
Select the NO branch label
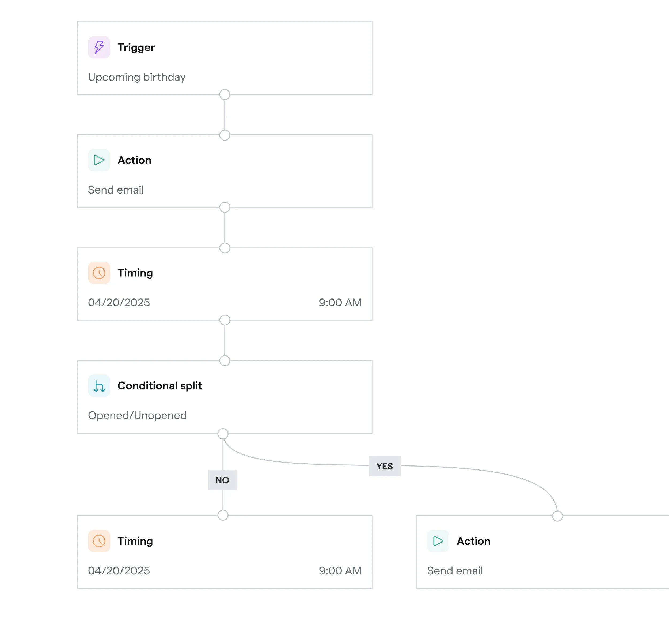coord(223,480)
